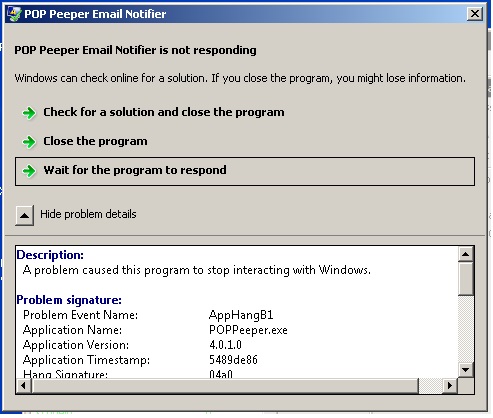This screenshot has height=418, width=493.
Task: Click details scroll-down arrow
Action: [466, 369]
